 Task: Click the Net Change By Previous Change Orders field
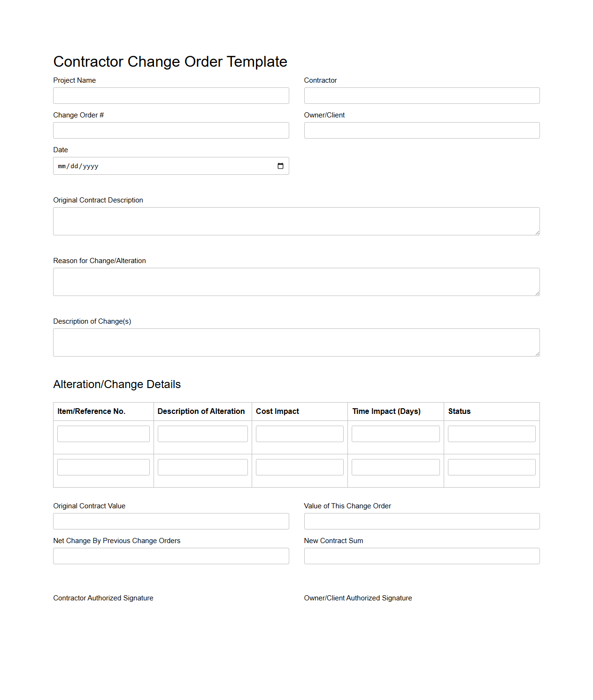[171, 556]
